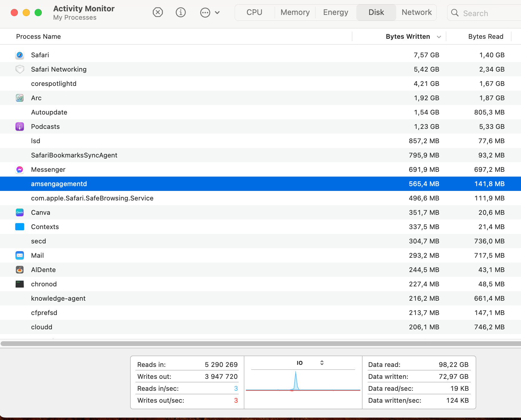Click the Mail envelope app icon

(20, 255)
